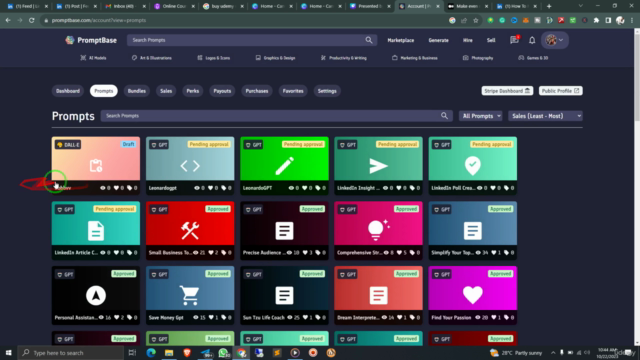Image resolution: width=640 pixels, height=360 pixels.
Task: Go to the Payouts tab
Action: (x=222, y=91)
